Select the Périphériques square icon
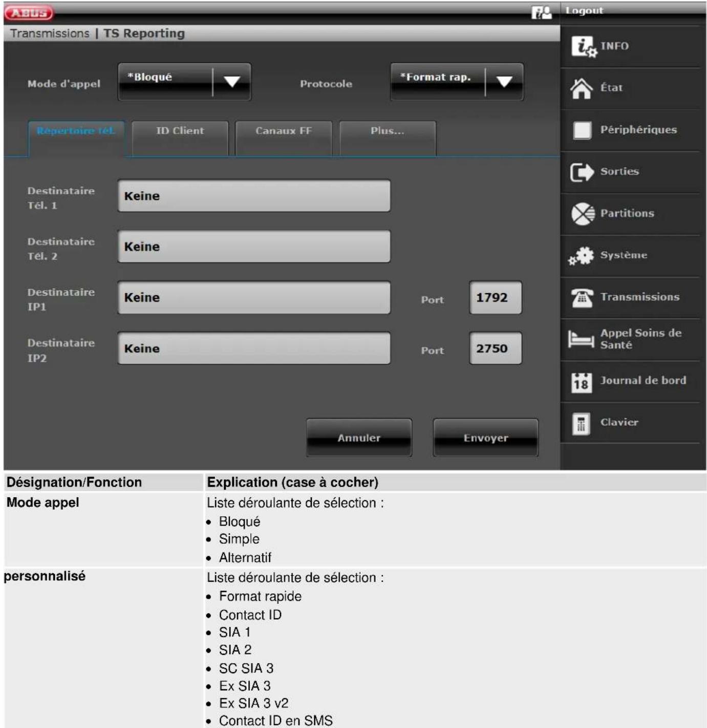This screenshot has height=728, width=707. (582, 130)
